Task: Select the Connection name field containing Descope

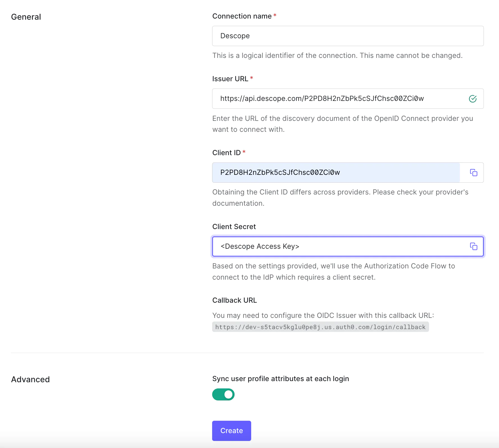Action: (309, 36)
